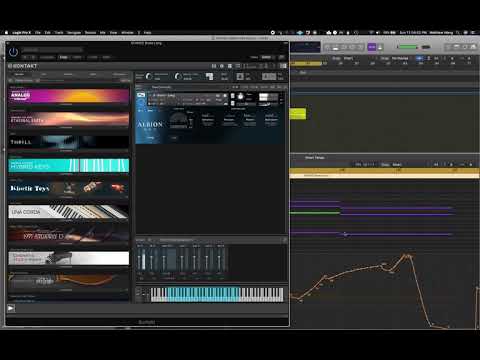Screen dimensions: 480x360
Task: Open the Ethereal Earth library banner
Action: 68,120
